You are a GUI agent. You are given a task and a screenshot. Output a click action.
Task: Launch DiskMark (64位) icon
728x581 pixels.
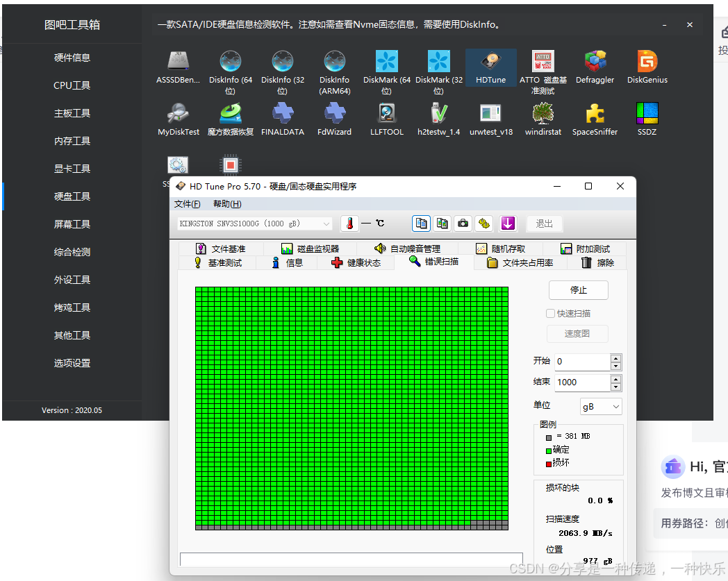point(387,61)
